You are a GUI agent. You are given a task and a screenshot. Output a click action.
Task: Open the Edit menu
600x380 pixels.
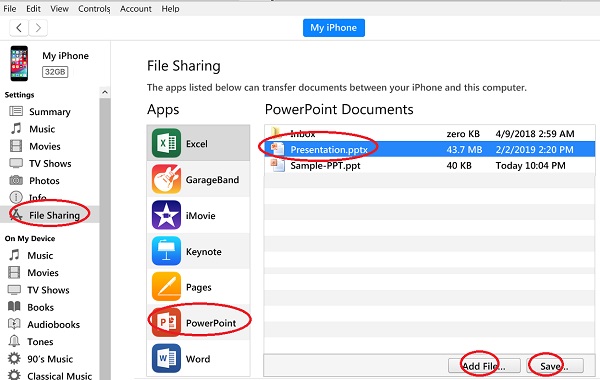click(33, 8)
